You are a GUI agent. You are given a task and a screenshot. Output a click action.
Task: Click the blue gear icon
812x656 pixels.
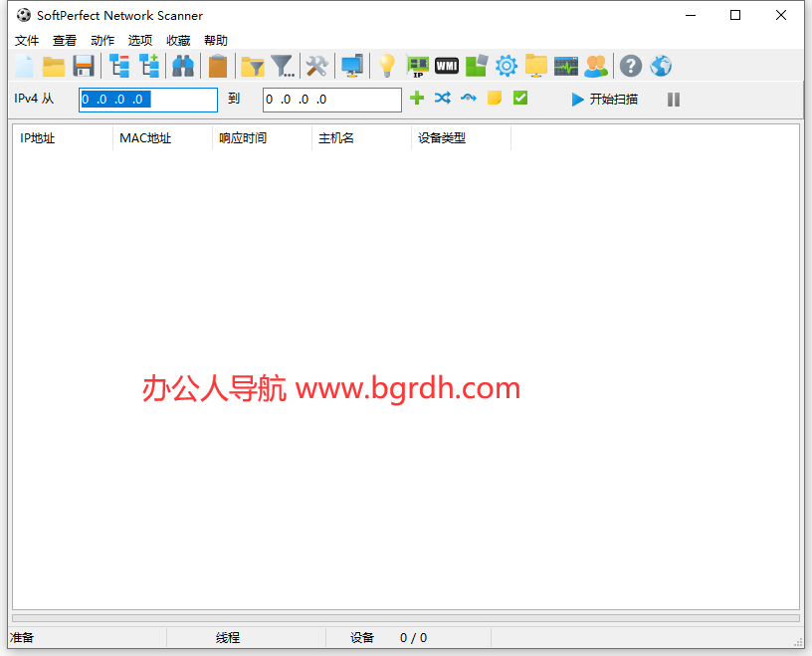506,66
